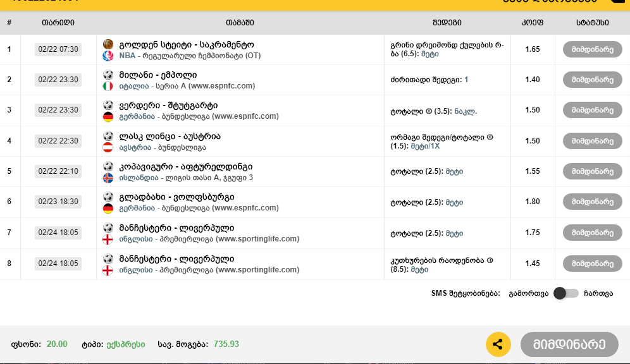Click the England flag icon in row 7
The image size is (630, 364).
click(108, 239)
